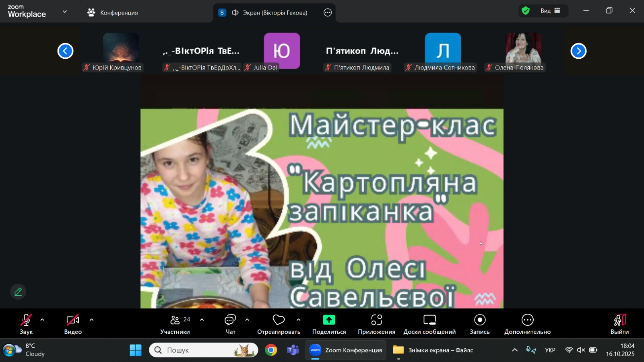Expand audio settings arrow next to microphone
The height and width of the screenshot is (362, 644).
point(42,320)
